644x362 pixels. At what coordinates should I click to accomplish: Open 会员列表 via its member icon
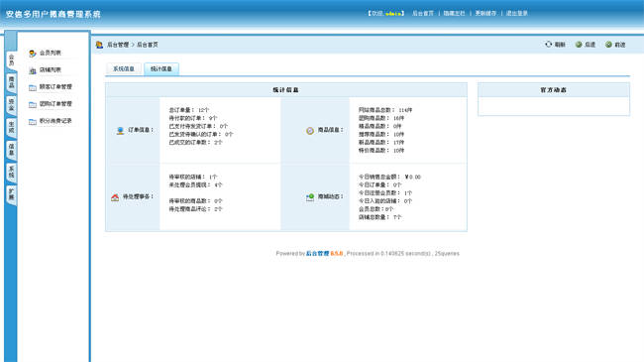click(33, 54)
